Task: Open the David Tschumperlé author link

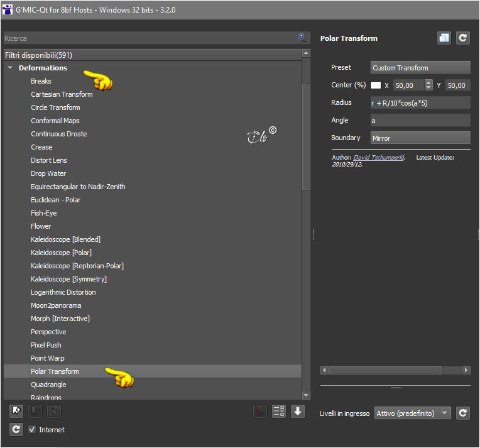Action: (379, 158)
